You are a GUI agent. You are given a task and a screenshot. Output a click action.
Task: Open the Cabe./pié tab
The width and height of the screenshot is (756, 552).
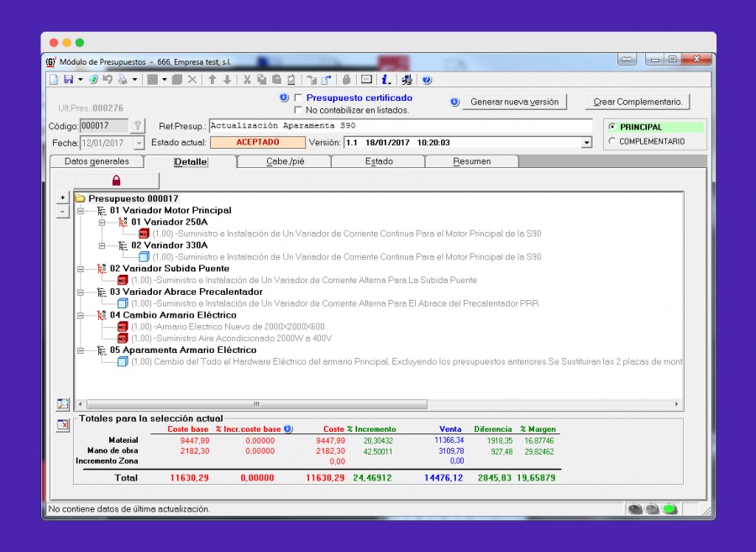[x=285, y=161]
